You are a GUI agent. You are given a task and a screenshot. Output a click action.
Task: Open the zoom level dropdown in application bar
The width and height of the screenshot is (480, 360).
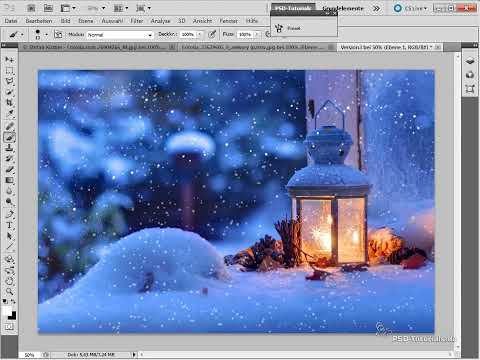tap(96, 8)
